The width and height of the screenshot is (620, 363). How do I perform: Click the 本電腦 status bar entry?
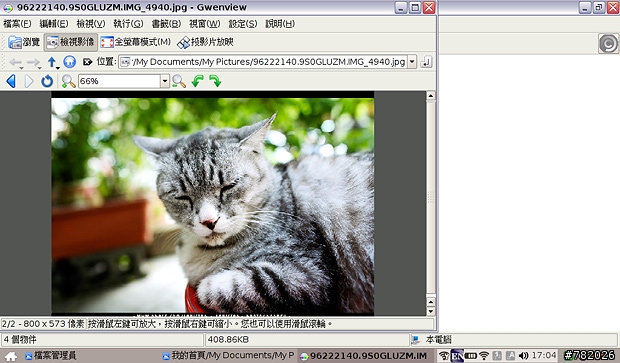coord(439,340)
